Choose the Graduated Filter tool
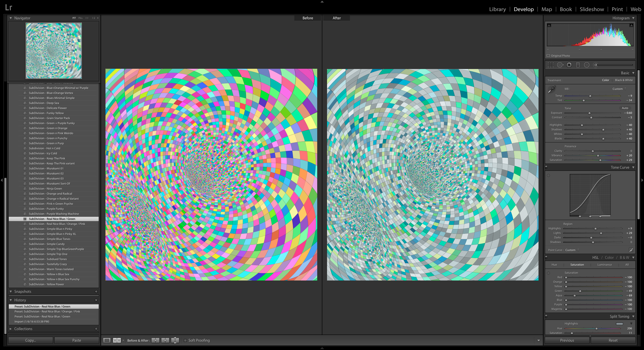Image resolution: width=644 pixels, height=350 pixels. coord(578,65)
